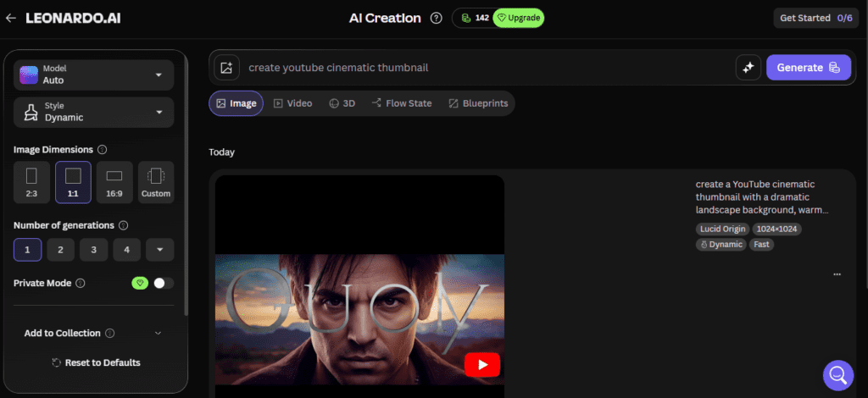This screenshot has height=398, width=868.
Task: Click the left panel vertical scrollbar
Action: pyautogui.click(x=186, y=185)
